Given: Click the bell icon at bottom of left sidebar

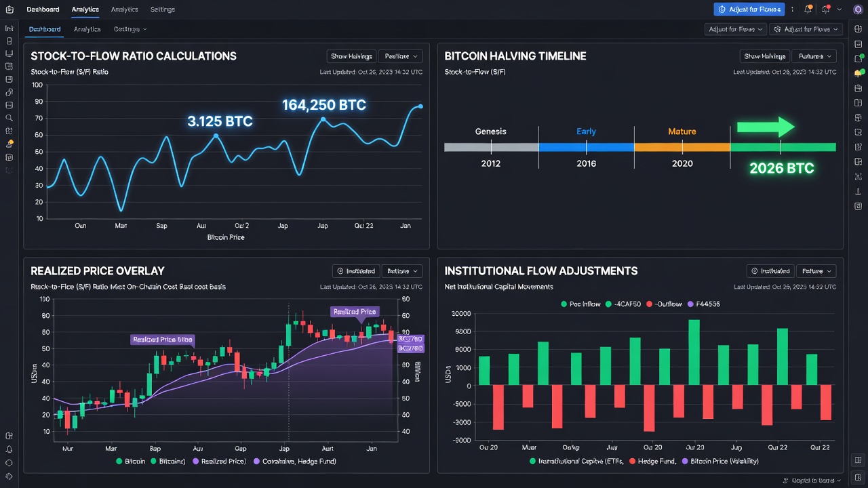Looking at the screenshot, I should pos(9,449).
